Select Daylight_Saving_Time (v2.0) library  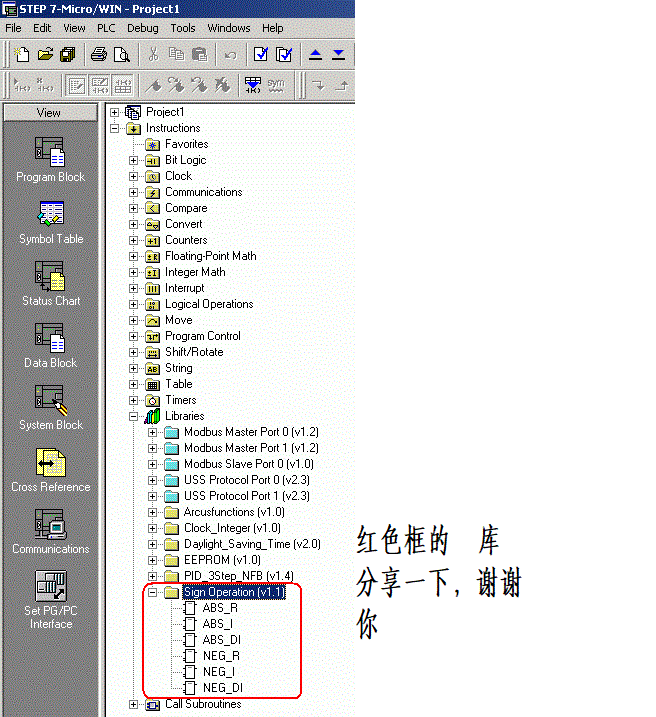pos(252,544)
